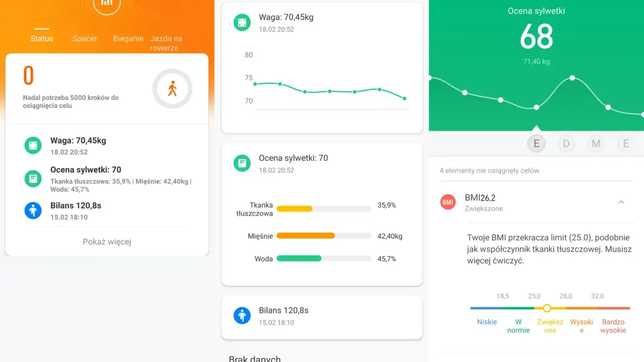Screen dimensions: 644x362
Task: Open the chart icon at top
Action: click(x=107, y=4)
